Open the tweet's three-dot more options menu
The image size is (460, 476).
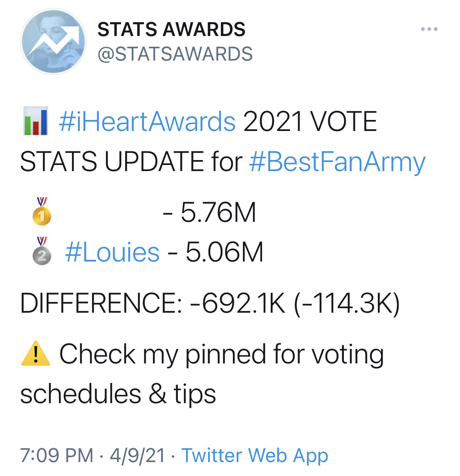[x=429, y=29]
